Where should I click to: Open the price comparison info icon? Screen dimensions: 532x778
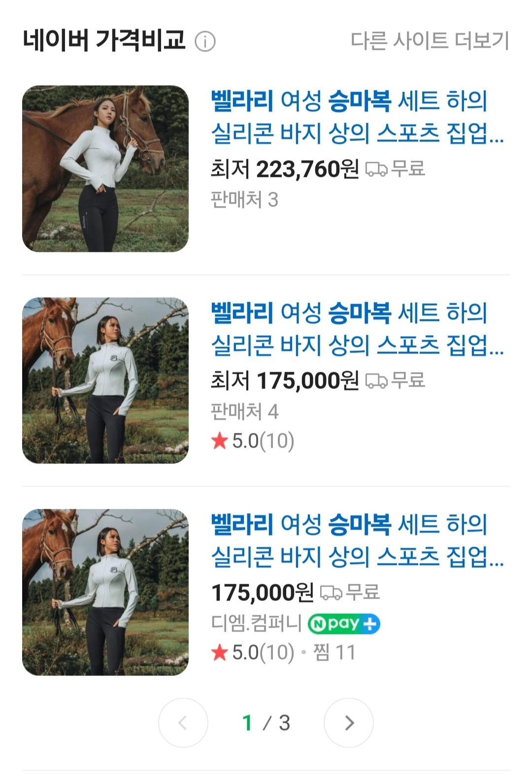coord(205,41)
